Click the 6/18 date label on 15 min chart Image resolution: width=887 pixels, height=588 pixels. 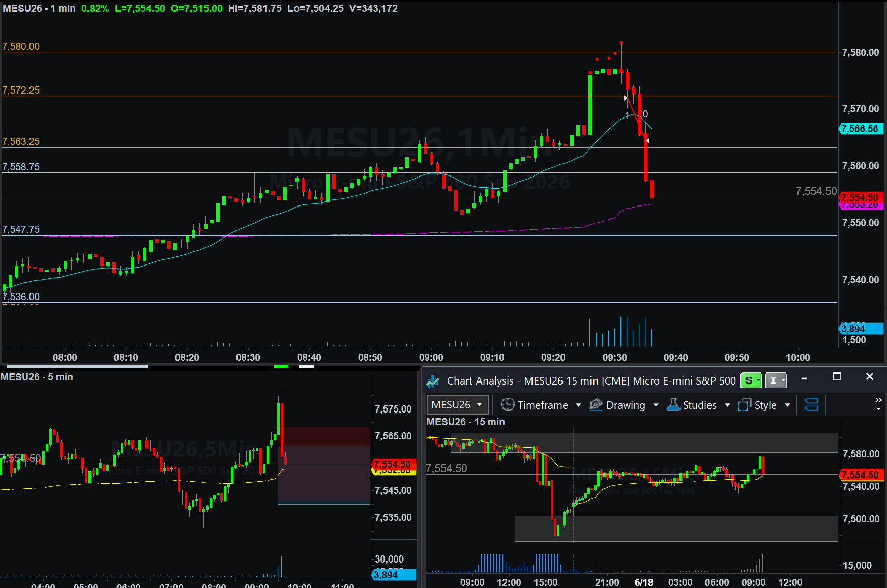pos(644,582)
